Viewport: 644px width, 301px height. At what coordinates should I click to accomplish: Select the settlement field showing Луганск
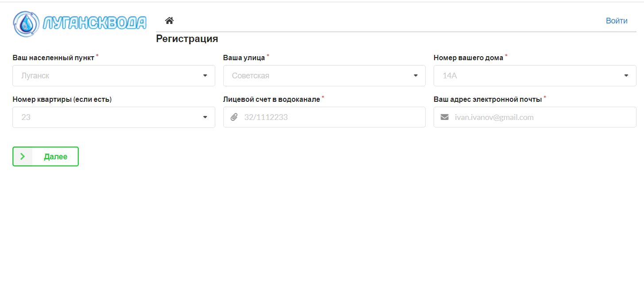pos(106,76)
